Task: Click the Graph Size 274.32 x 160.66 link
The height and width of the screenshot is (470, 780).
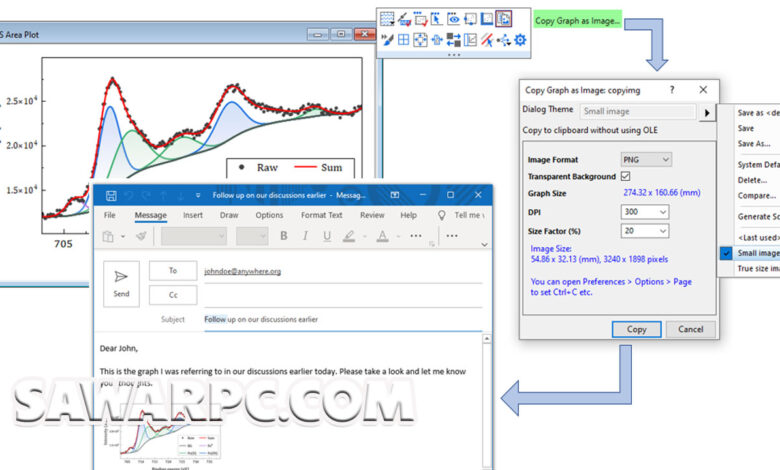Action: click(662, 192)
